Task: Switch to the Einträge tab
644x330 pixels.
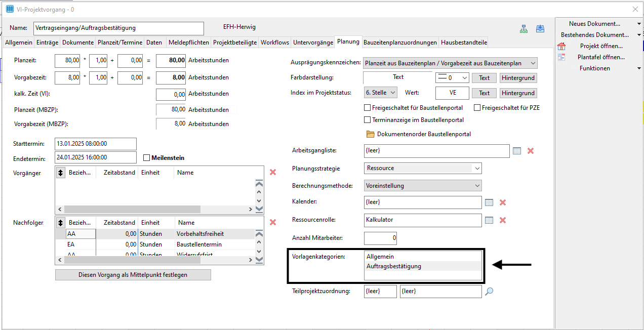Action: (48, 43)
